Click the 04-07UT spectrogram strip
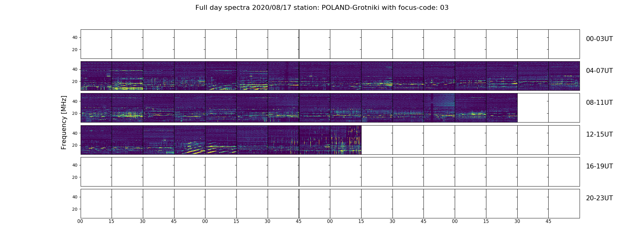644x245 pixels. click(x=330, y=76)
